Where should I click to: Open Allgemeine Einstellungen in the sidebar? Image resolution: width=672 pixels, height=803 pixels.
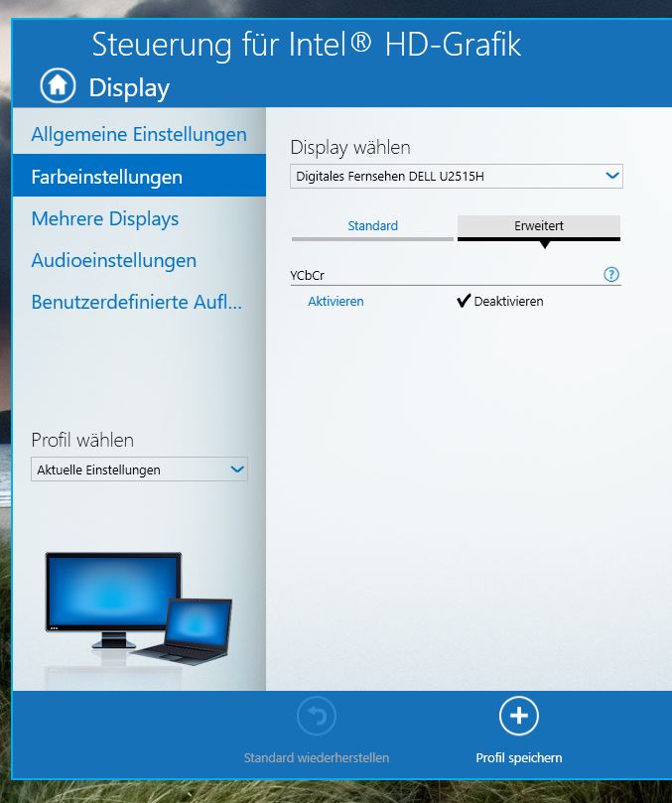pyautogui.click(x=139, y=134)
